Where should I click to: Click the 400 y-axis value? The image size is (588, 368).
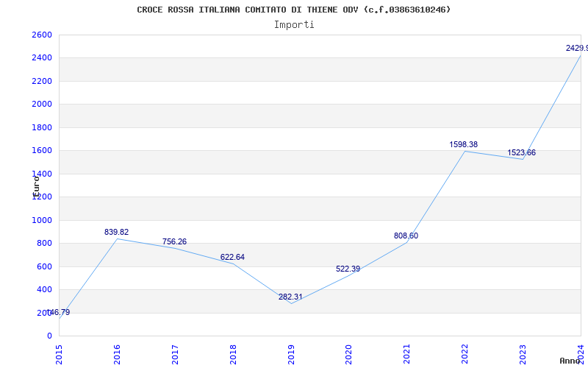(44, 290)
